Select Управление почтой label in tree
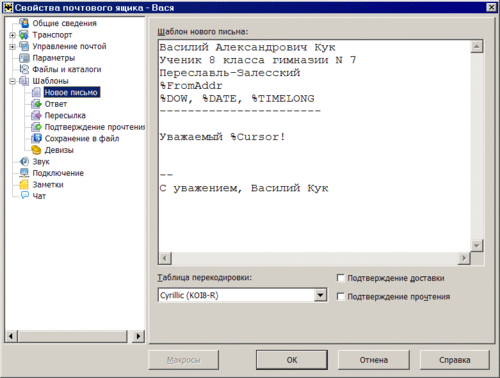The height and width of the screenshot is (378, 500). point(69,46)
